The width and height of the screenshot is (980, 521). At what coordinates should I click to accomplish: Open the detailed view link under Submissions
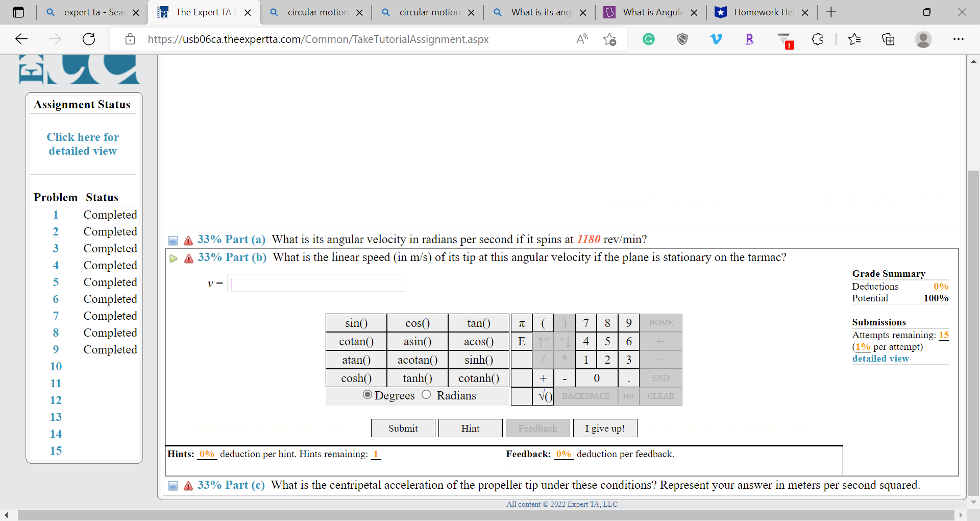click(880, 359)
